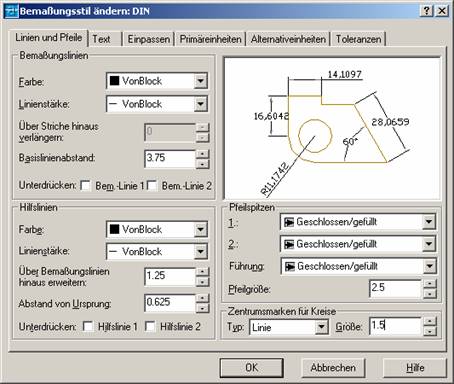Open the Zentrumsmarken Typ dropdown
The width and height of the screenshot is (454, 384).
[321, 327]
